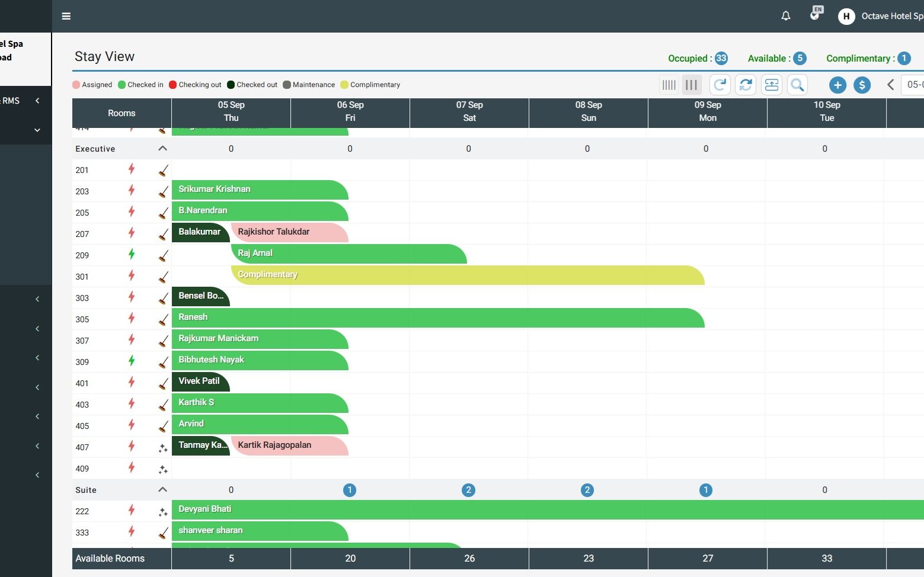Open Srikumar Krishnan's booking bar
This screenshot has height=577, width=924.
260,190
